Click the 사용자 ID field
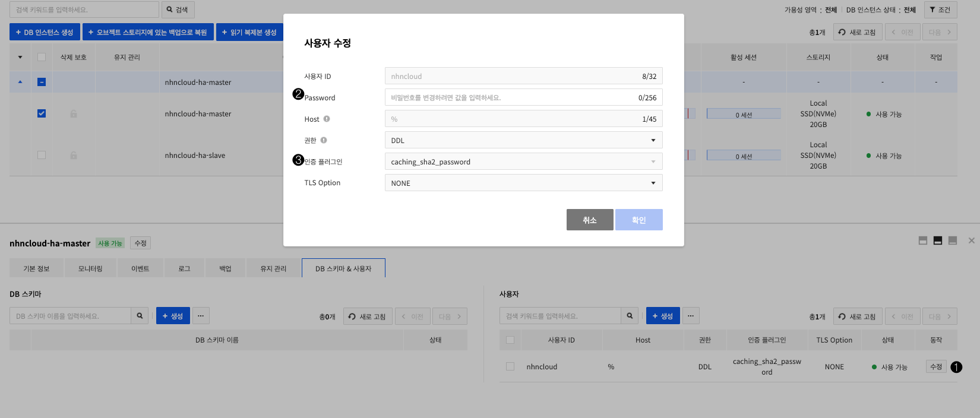 point(523,76)
